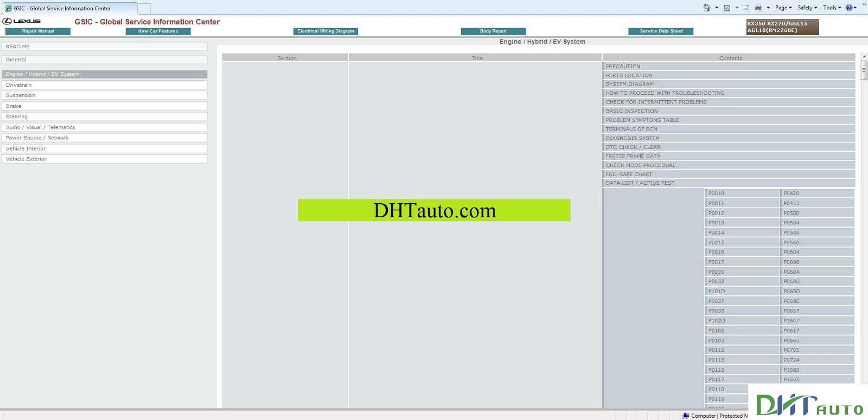Click the contents scrollbar up arrow
The height and width of the screenshot is (420, 868).
coord(864,56)
